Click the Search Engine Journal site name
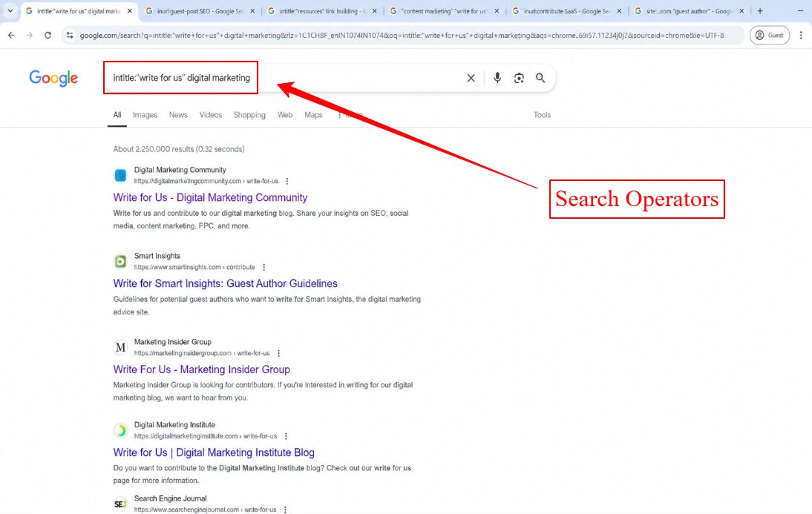Image resolution: width=812 pixels, height=514 pixels. (x=171, y=498)
